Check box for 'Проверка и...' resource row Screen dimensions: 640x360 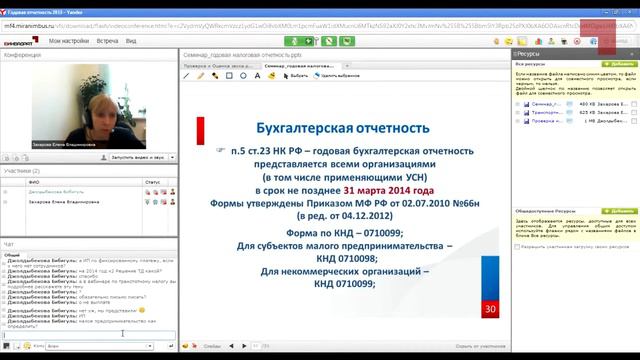tap(634, 121)
